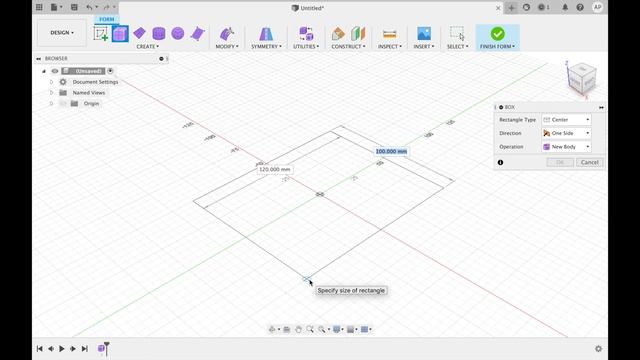Click the Offset Plane construct icon
The height and width of the screenshot is (360, 640).
(338, 33)
